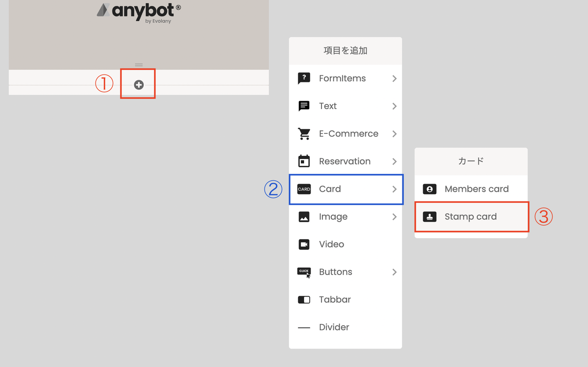588x367 pixels.
Task: Add a Tabbar item
Action: click(345, 300)
